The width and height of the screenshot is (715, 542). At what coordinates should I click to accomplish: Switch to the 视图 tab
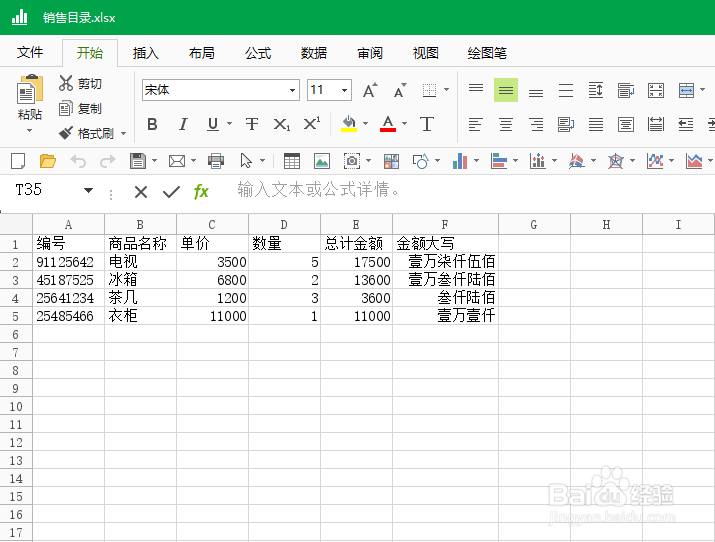coord(425,53)
